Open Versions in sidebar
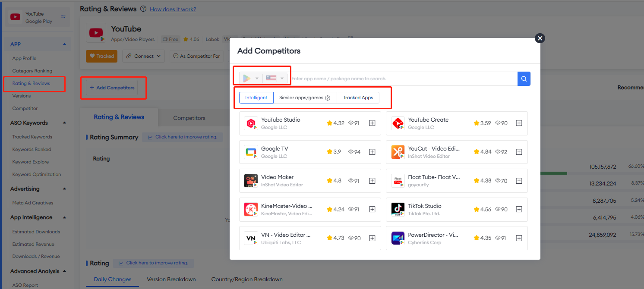This screenshot has height=289, width=644. (22, 96)
